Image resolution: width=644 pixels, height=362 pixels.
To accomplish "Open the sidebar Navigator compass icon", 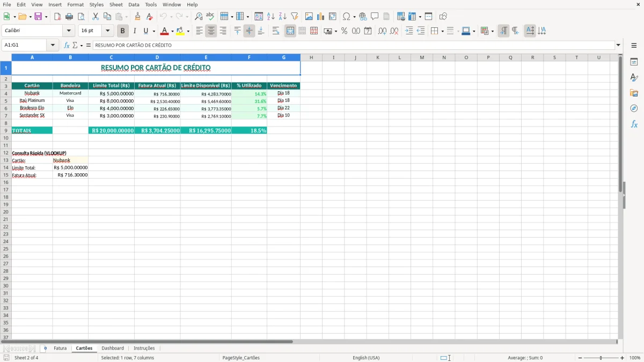I will 634,108.
